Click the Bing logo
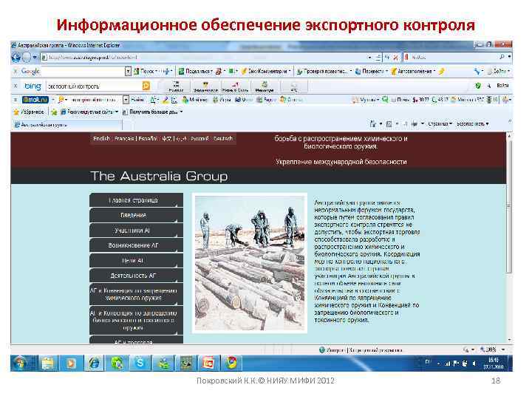 coord(33,86)
